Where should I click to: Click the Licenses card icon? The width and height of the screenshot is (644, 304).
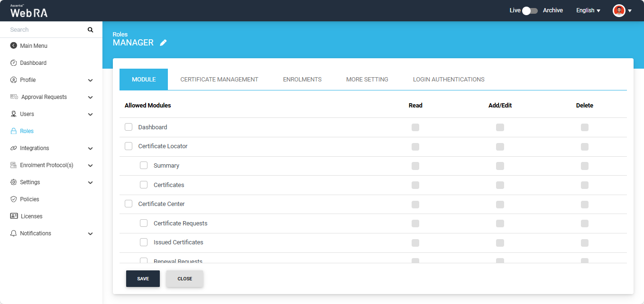click(x=14, y=216)
